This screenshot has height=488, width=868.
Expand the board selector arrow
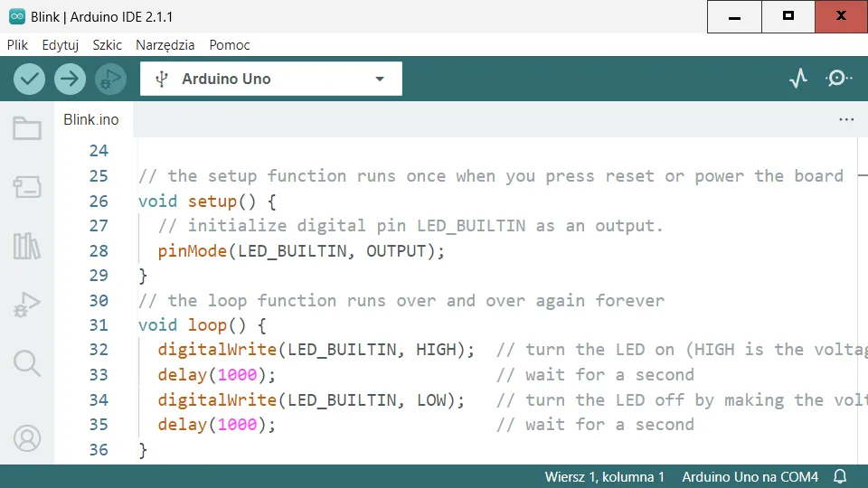point(380,79)
